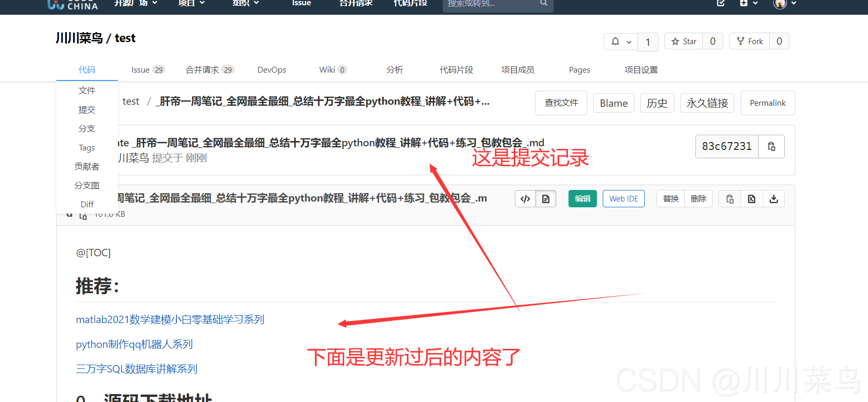This screenshot has height=402, width=868.
Task: Click the green 编辑 button
Action: (x=582, y=199)
